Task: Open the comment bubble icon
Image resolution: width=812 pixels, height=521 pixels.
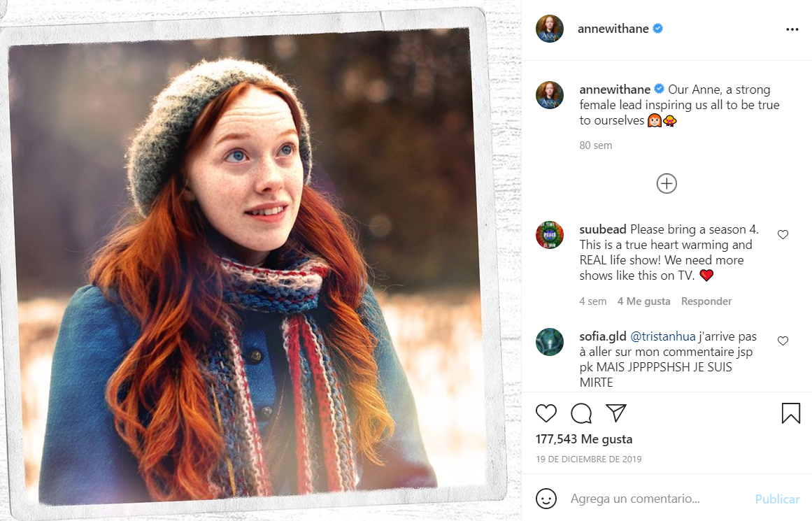Action: click(581, 413)
